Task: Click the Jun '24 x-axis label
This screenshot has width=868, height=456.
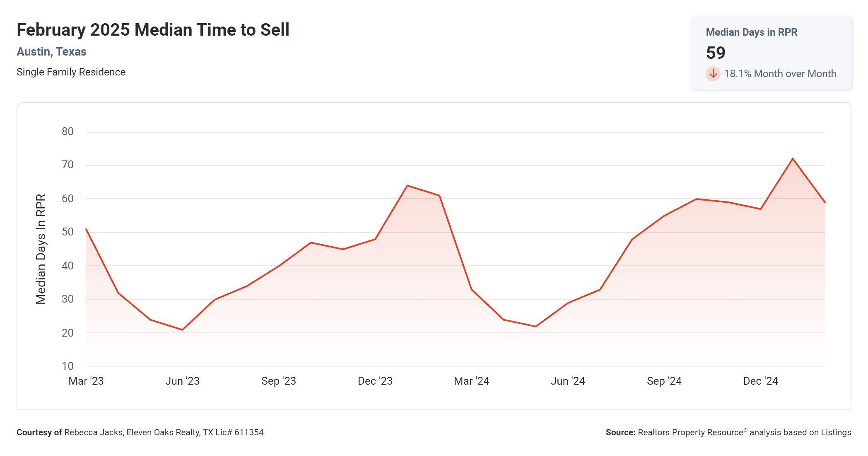Action: coord(567,381)
